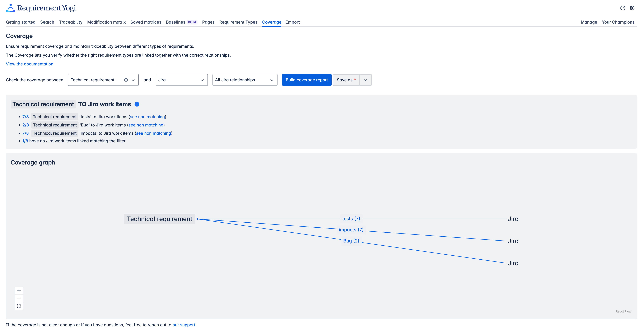Switch to the Traceability tab
Viewport: 644px width, 334px height.
pos(70,22)
